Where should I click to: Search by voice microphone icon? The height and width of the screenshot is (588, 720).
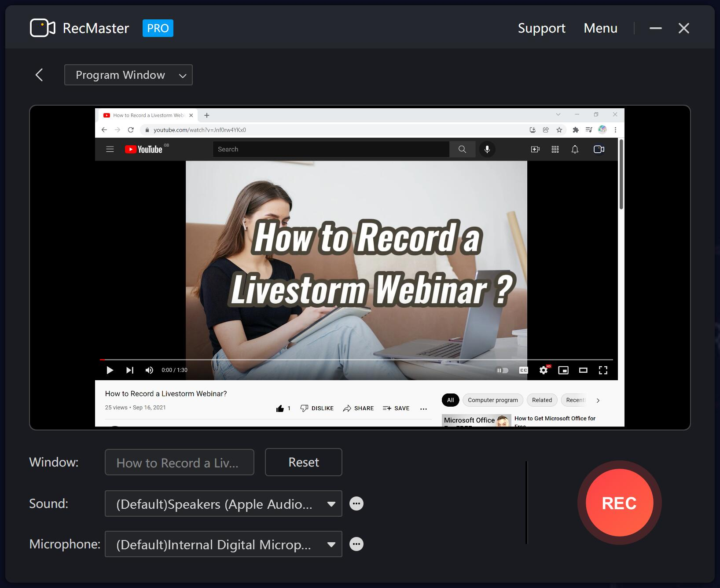tap(487, 149)
